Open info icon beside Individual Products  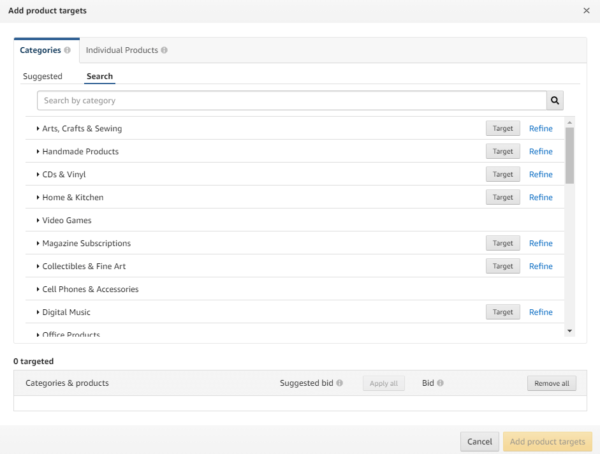pos(164,50)
